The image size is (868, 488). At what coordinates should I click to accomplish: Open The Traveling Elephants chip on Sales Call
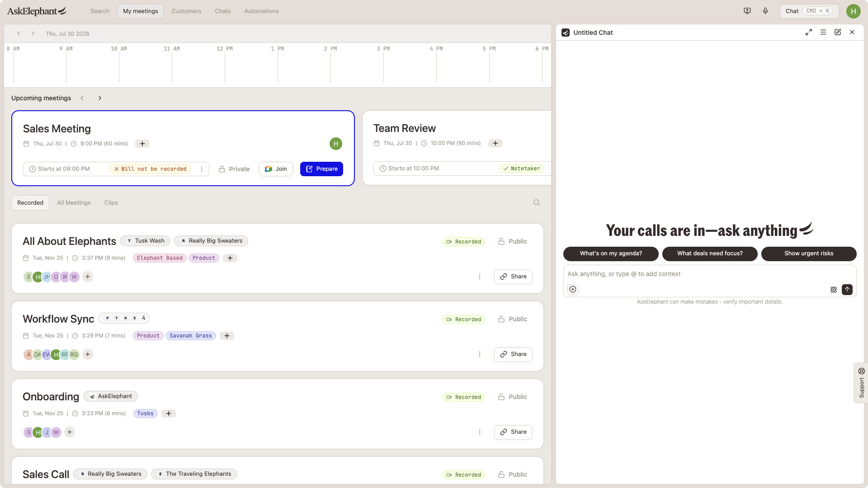pyautogui.click(x=194, y=474)
